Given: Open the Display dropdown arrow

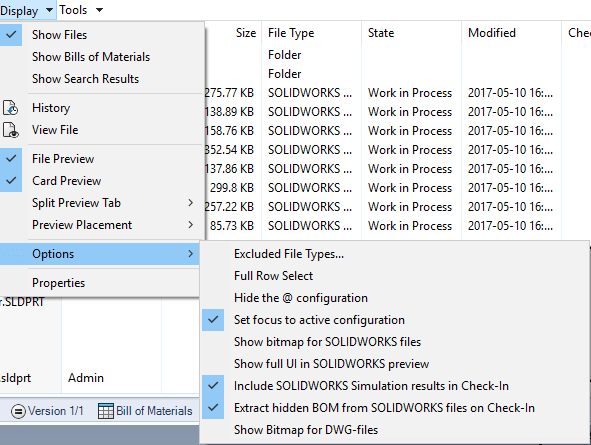Looking at the screenshot, I should pos(49,10).
